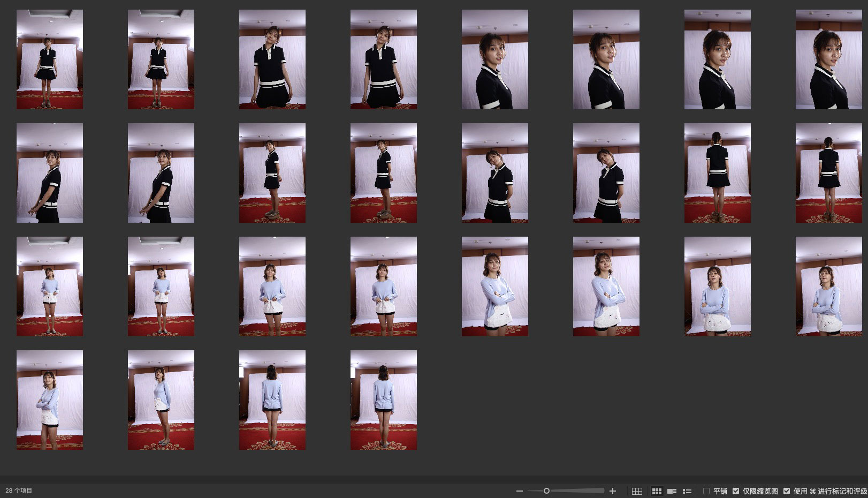The width and height of the screenshot is (868, 498).
Task: Select the first thumbnail in the top row
Action: (x=50, y=59)
